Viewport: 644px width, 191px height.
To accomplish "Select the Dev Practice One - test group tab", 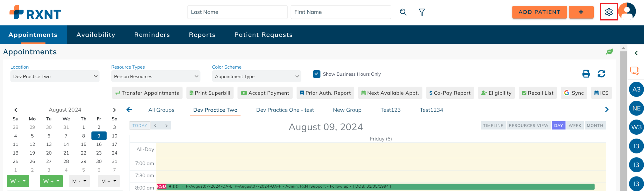I will click(x=285, y=110).
